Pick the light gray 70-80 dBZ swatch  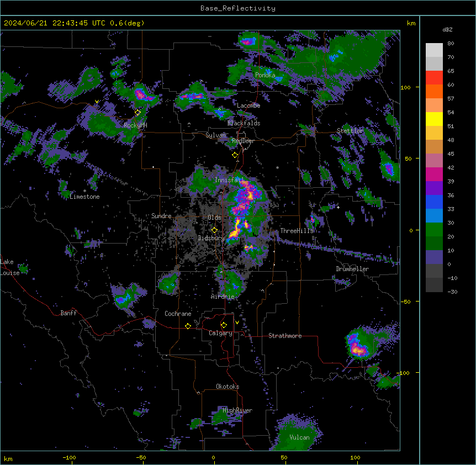[434, 50]
